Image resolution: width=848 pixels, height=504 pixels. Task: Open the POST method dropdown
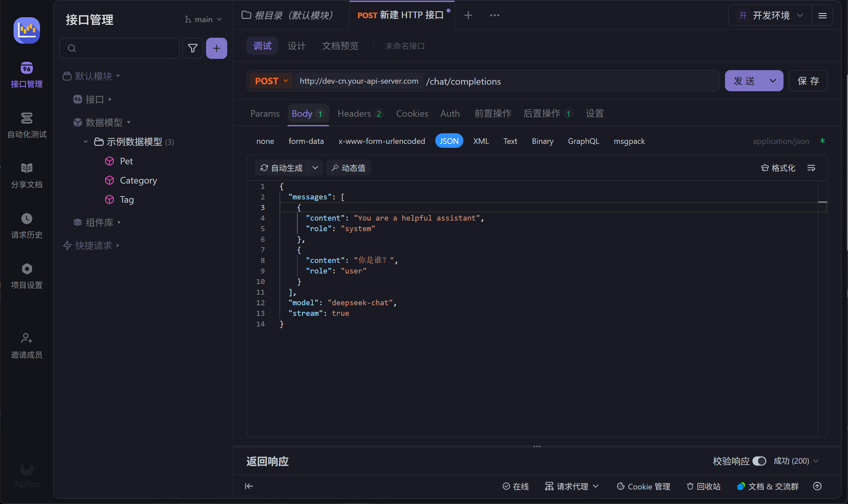(271, 81)
